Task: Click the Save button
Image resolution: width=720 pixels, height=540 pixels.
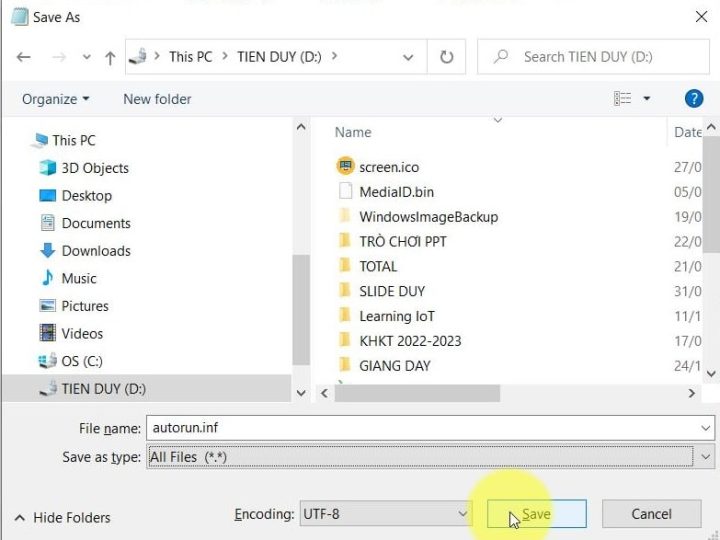Action: [536, 514]
